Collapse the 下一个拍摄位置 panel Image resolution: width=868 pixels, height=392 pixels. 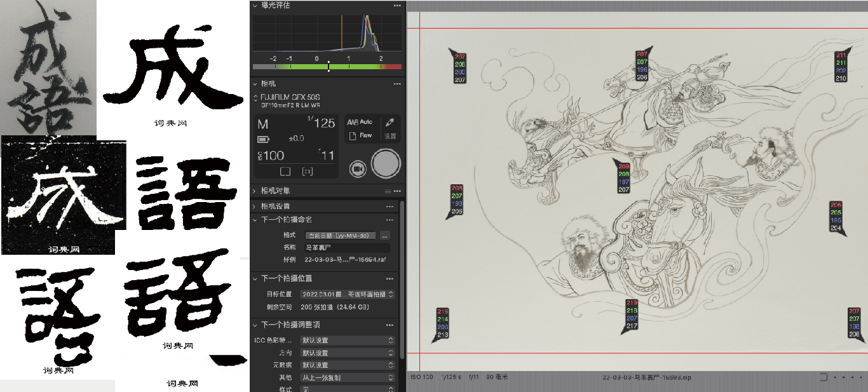tap(255, 278)
